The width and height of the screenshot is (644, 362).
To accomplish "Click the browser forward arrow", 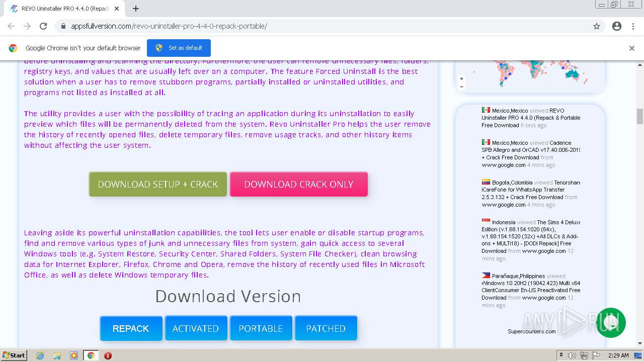I will (27, 26).
